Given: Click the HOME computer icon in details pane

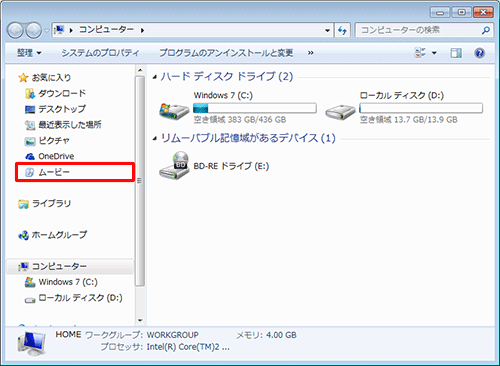Looking at the screenshot, I should point(31,343).
